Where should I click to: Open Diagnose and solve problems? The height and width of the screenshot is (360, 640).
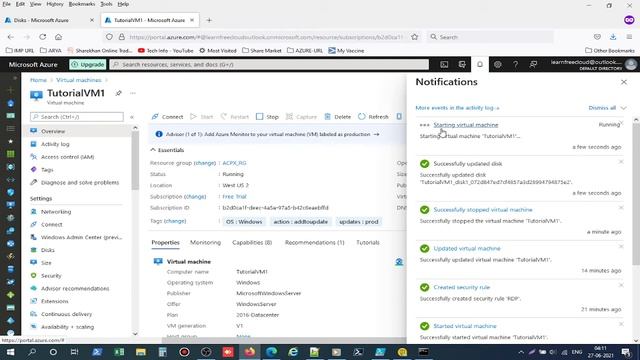point(79,182)
